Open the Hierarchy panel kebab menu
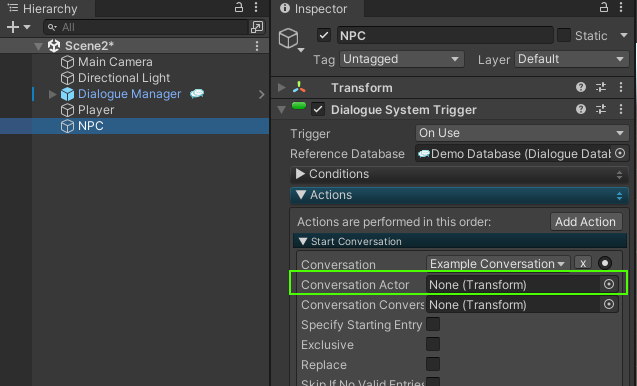This screenshot has height=386, width=637. pos(256,7)
